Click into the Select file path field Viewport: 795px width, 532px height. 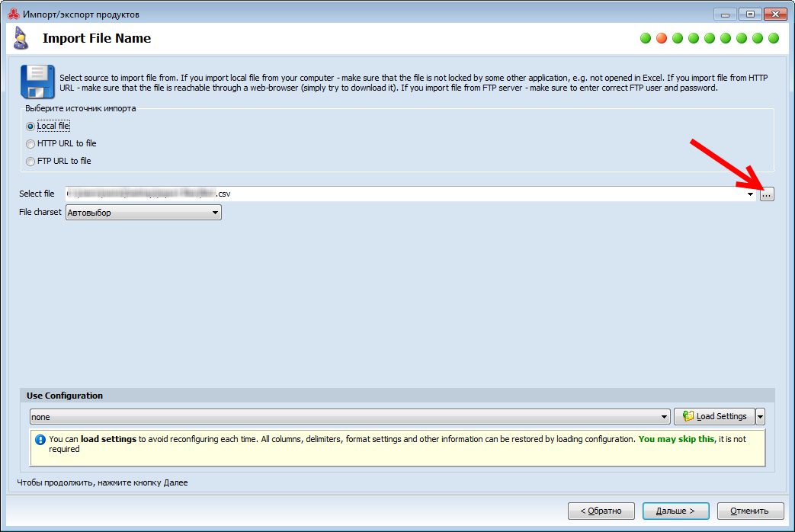404,194
